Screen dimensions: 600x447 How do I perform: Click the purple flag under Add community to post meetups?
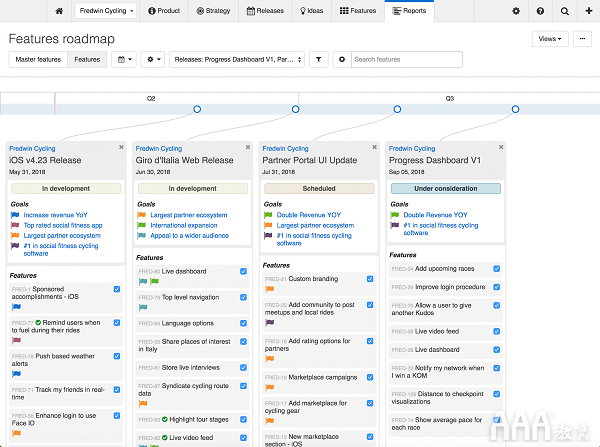click(269, 323)
